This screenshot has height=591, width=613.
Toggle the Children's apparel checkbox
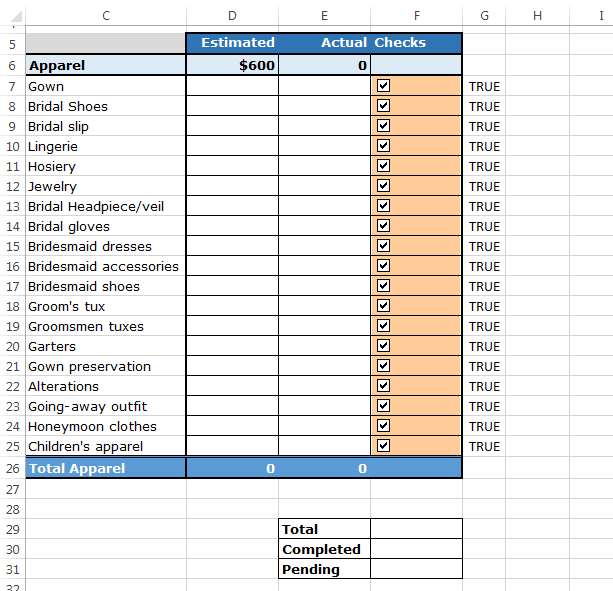point(383,446)
